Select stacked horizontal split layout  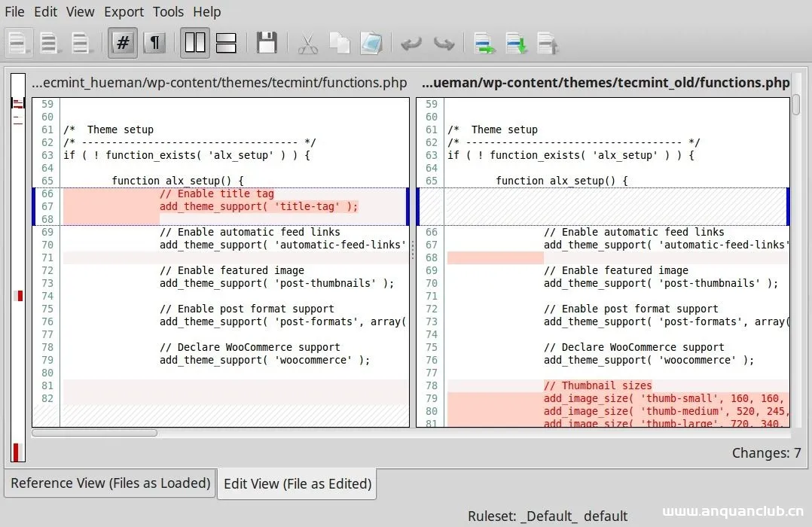(226, 43)
